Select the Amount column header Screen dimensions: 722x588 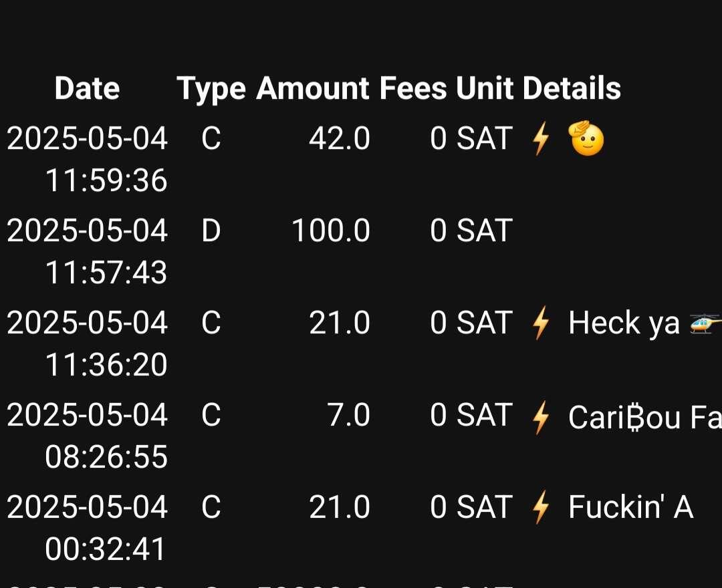pyautogui.click(x=313, y=88)
